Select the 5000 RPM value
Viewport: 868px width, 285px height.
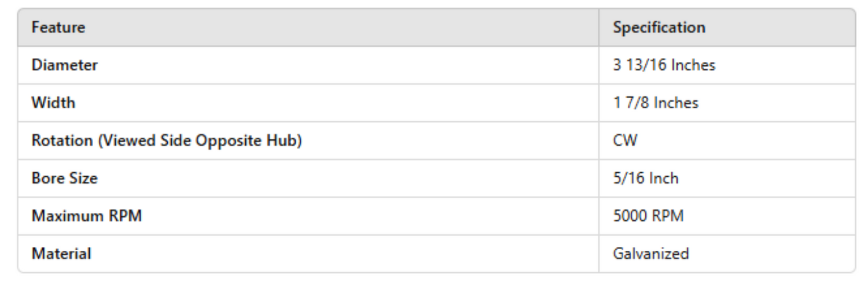tap(648, 216)
